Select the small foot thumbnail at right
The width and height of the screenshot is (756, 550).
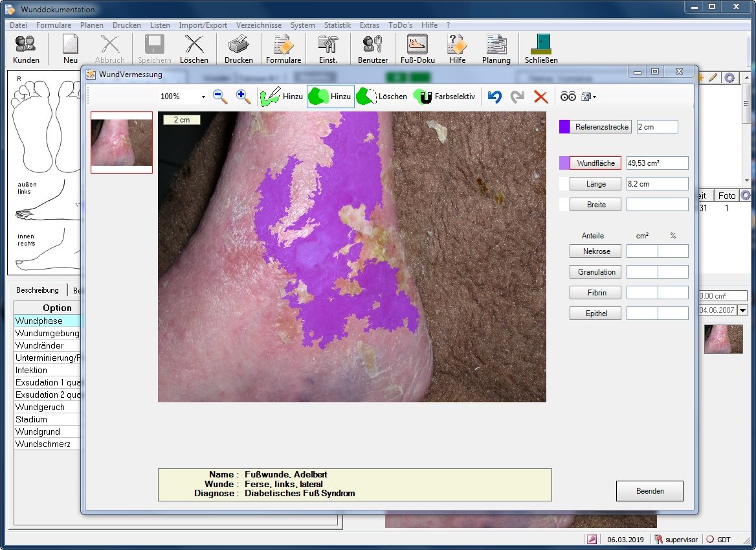click(x=723, y=339)
